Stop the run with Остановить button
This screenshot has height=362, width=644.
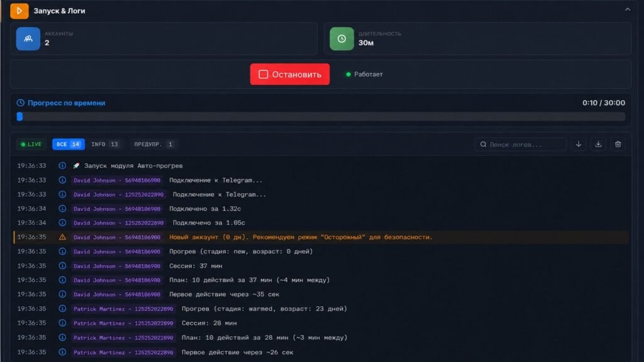(289, 74)
